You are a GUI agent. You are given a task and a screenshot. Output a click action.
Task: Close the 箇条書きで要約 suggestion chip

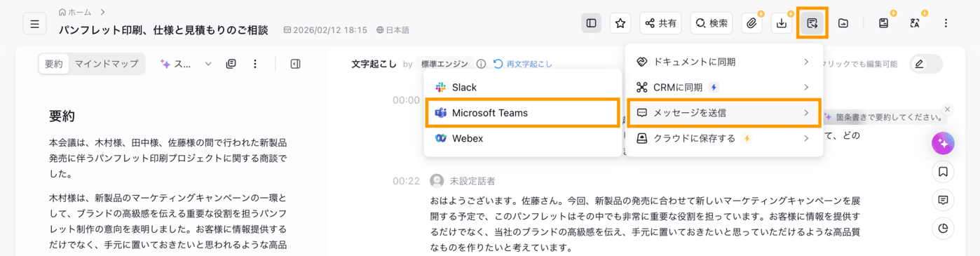pos(947,109)
